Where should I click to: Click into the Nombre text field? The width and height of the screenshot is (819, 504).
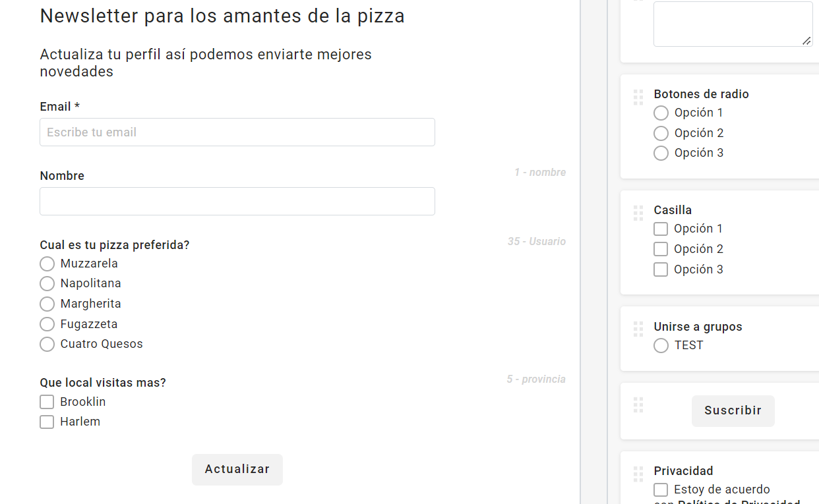(237, 202)
